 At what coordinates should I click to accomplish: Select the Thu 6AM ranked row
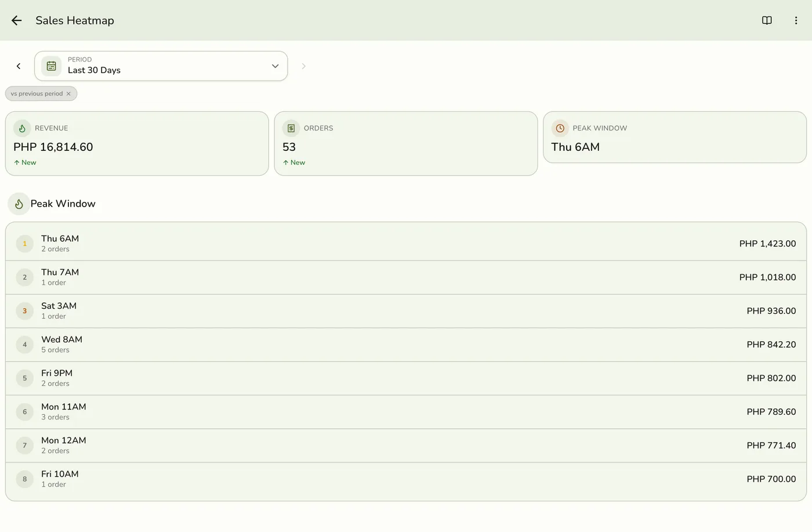tap(406, 244)
